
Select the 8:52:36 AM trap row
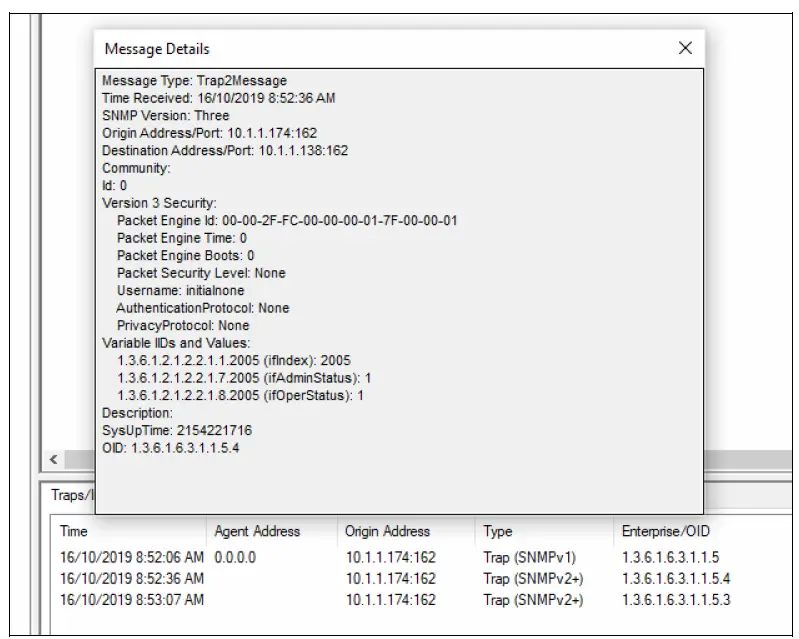[131, 578]
